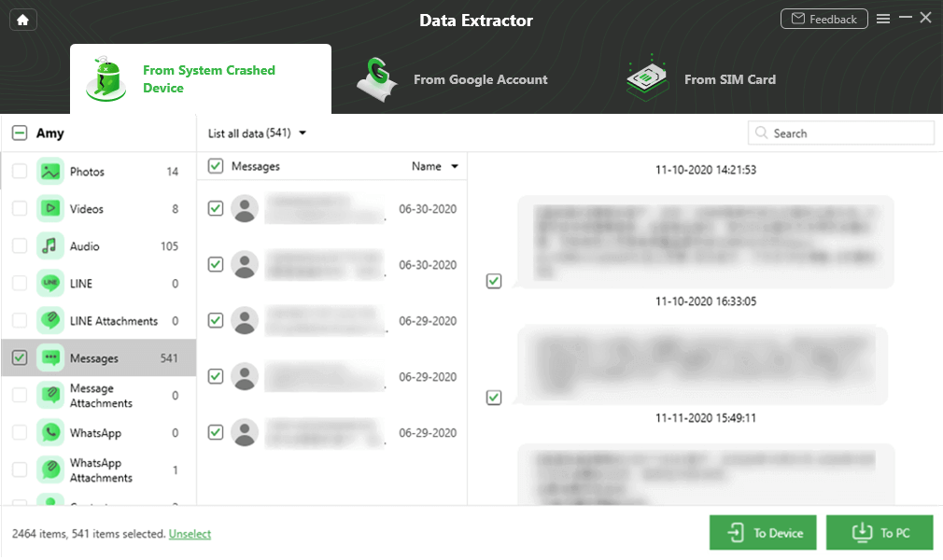943x560 pixels.
Task: Open the hamburger menu icon
Action: tap(883, 19)
